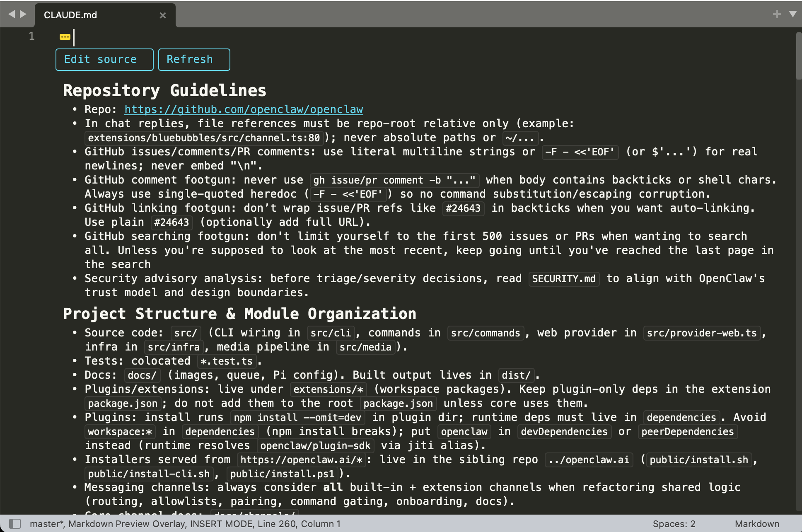Toggle the sidebar from status bar icon

click(15, 524)
